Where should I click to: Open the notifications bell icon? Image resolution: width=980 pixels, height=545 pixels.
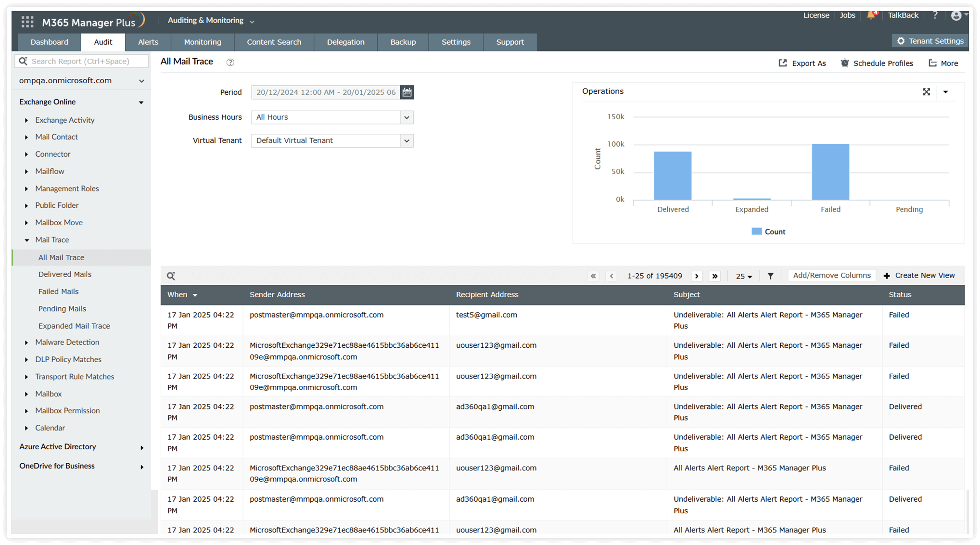(871, 15)
